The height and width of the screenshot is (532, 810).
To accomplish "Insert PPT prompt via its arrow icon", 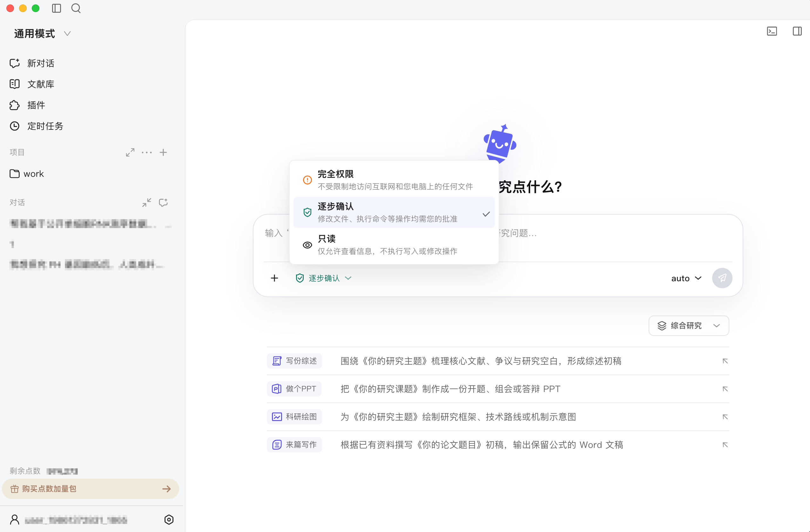I will point(725,389).
